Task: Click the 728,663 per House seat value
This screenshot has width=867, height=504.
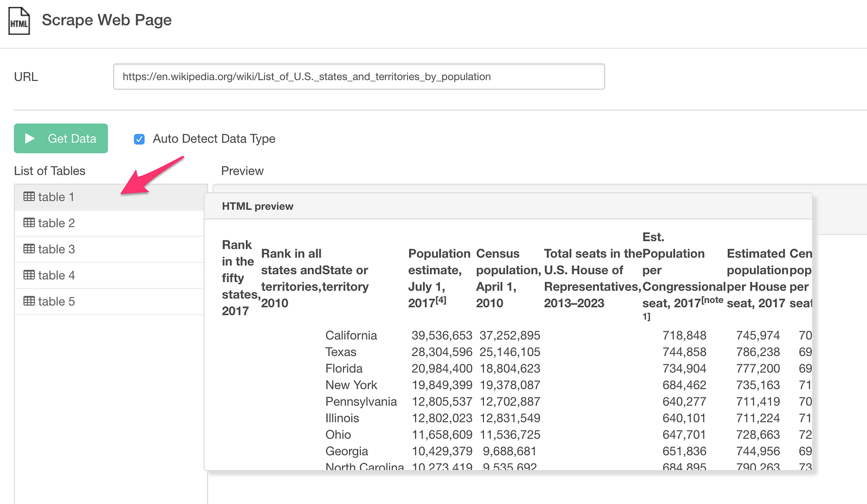Action: click(x=758, y=435)
